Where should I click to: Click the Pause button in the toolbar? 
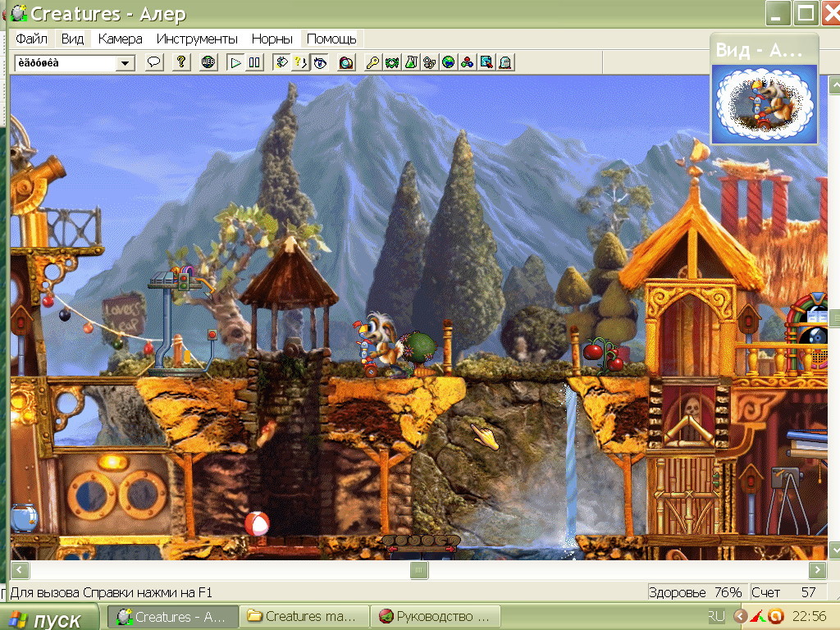(254, 62)
